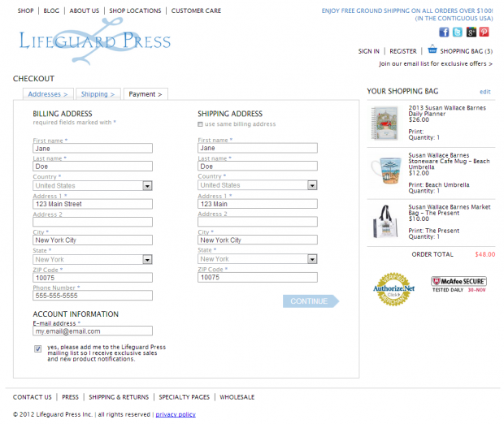Image resolution: width=504 pixels, height=424 pixels.
Task: Click the Cafe Mug product thumbnail
Action: (386, 170)
